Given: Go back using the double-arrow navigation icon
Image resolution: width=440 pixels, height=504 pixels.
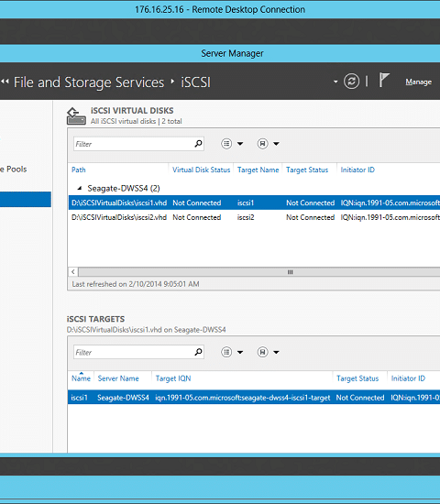Looking at the screenshot, I should point(5,82).
